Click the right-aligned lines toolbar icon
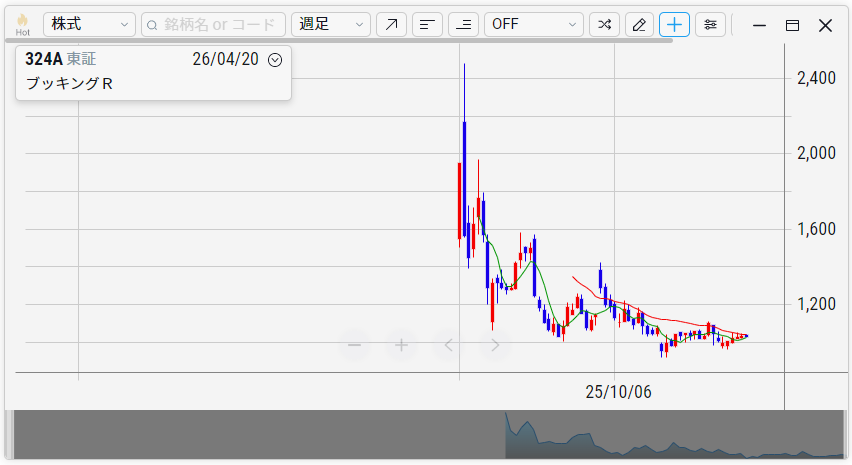This screenshot has width=852, height=465. click(462, 25)
